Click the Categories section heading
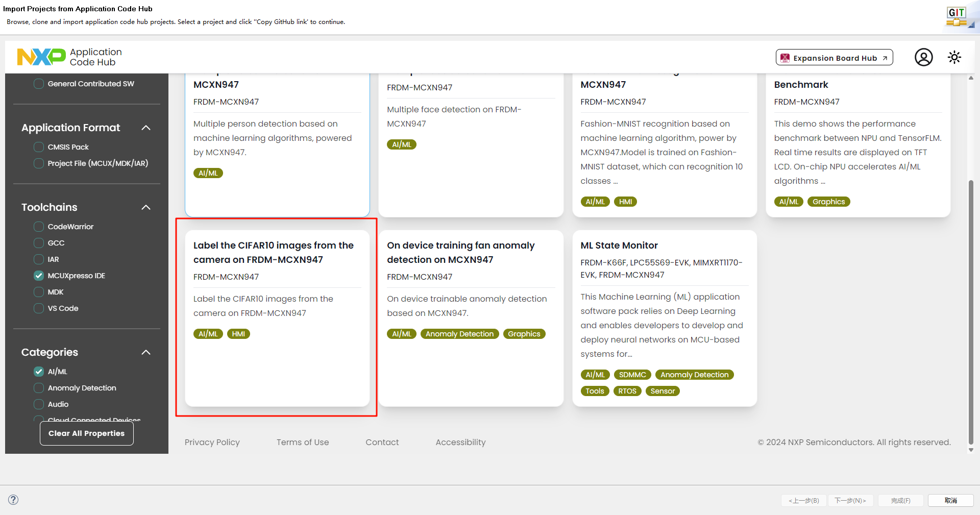The image size is (980, 515). tap(50, 352)
